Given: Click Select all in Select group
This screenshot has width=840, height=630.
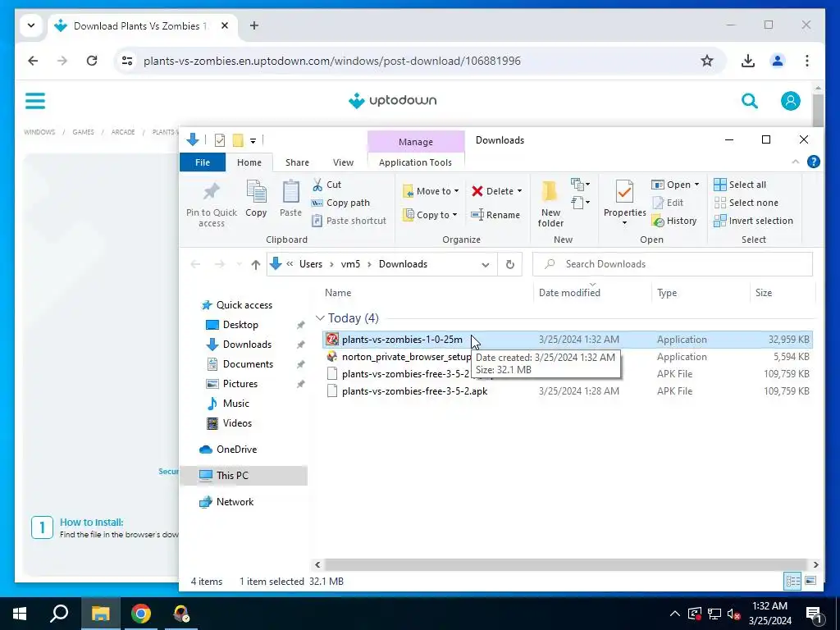Looking at the screenshot, I should tap(740, 185).
